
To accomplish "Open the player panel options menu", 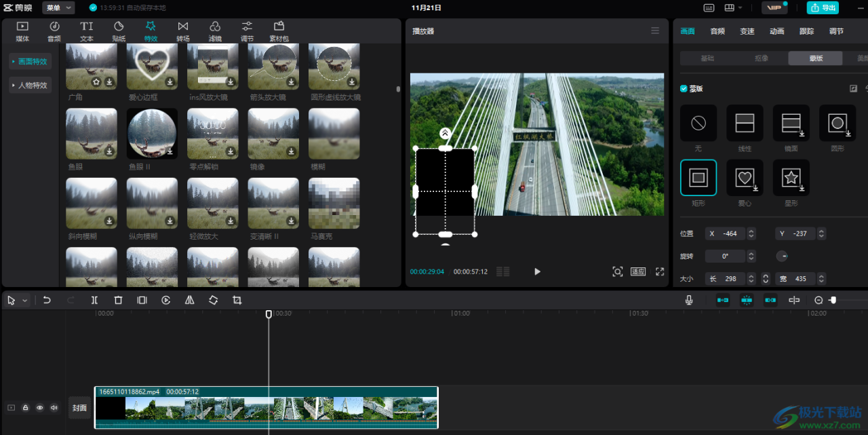I will pos(655,31).
